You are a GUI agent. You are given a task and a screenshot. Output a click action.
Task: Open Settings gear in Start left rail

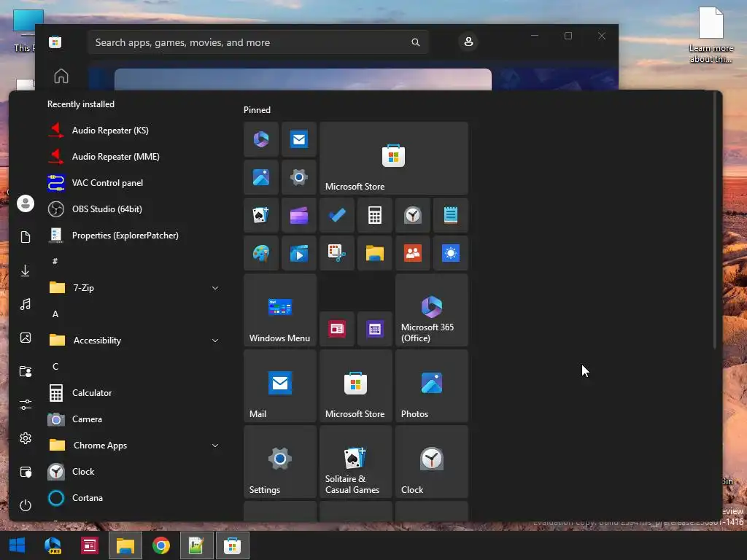click(x=26, y=438)
